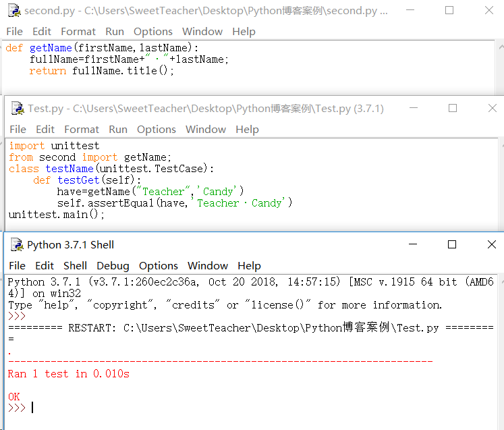
Task: Click 'class testName(unittest.TestCase):' line
Action: (111, 169)
